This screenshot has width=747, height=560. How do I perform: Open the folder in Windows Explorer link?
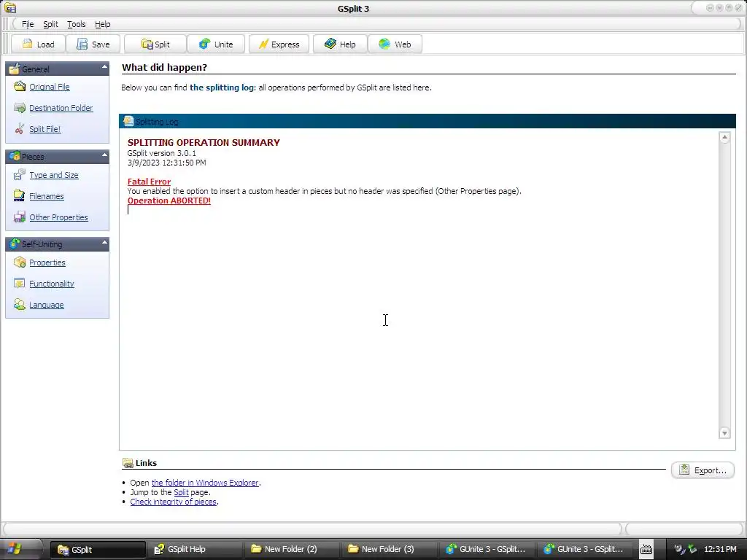[205, 483]
